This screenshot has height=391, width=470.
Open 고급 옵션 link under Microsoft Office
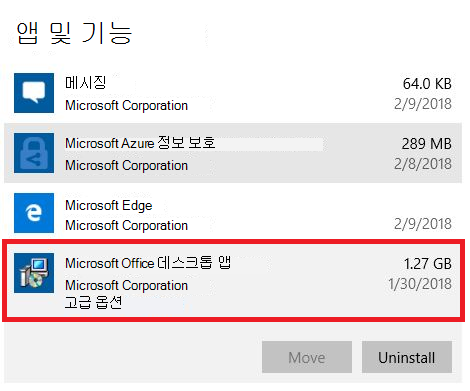(x=93, y=303)
